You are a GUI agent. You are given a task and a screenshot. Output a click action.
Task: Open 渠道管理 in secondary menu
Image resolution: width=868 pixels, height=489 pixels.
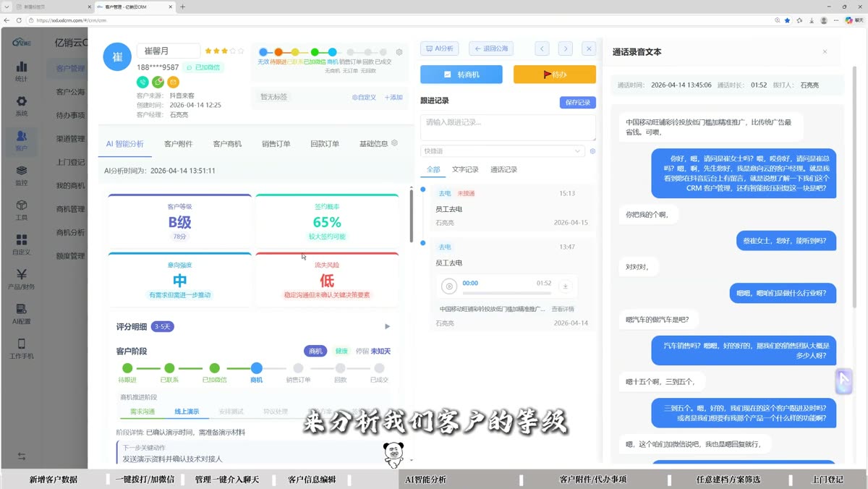pos(71,139)
